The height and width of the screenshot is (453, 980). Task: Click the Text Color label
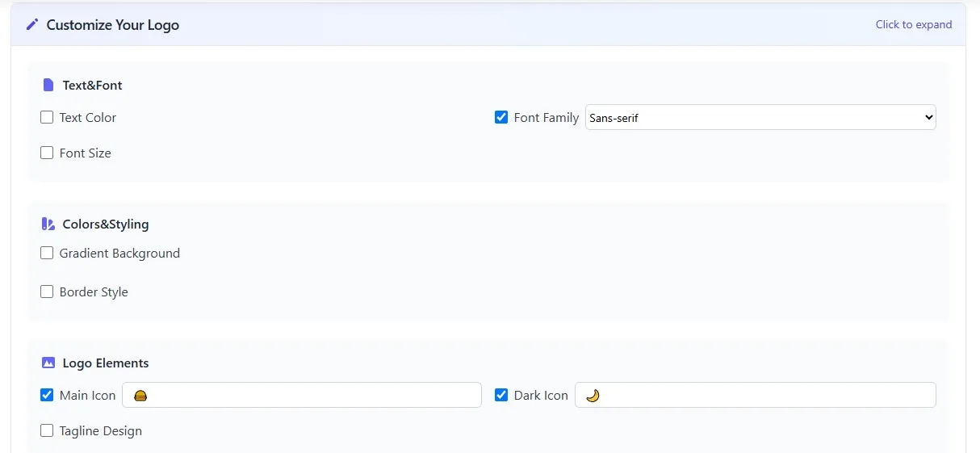[x=88, y=117]
